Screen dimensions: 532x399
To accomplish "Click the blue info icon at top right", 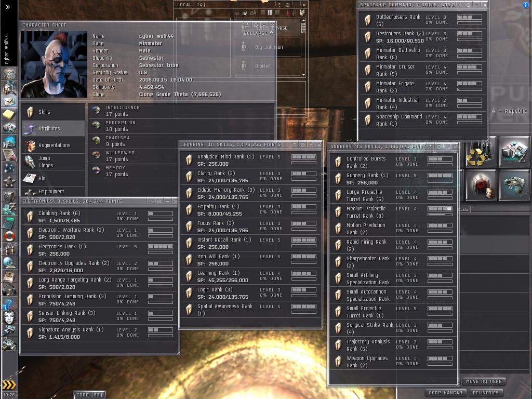I will coord(526,5).
